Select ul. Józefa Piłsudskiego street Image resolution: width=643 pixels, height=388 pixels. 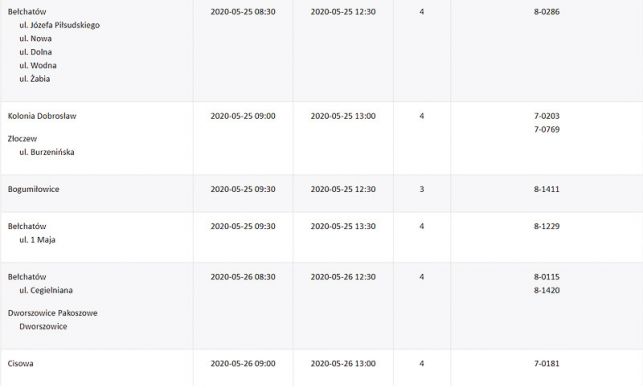(x=59, y=25)
